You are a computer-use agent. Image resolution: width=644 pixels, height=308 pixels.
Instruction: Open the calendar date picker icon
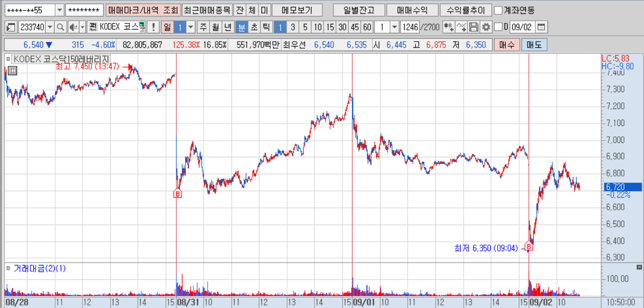coord(541,27)
